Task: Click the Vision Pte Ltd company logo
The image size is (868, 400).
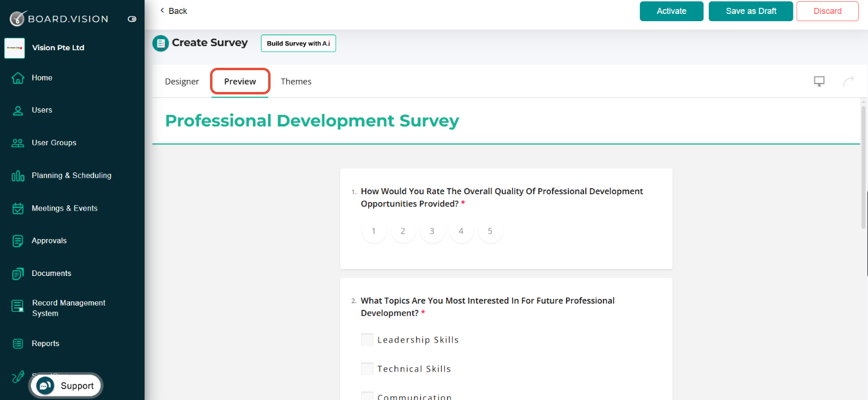Action: pos(15,48)
